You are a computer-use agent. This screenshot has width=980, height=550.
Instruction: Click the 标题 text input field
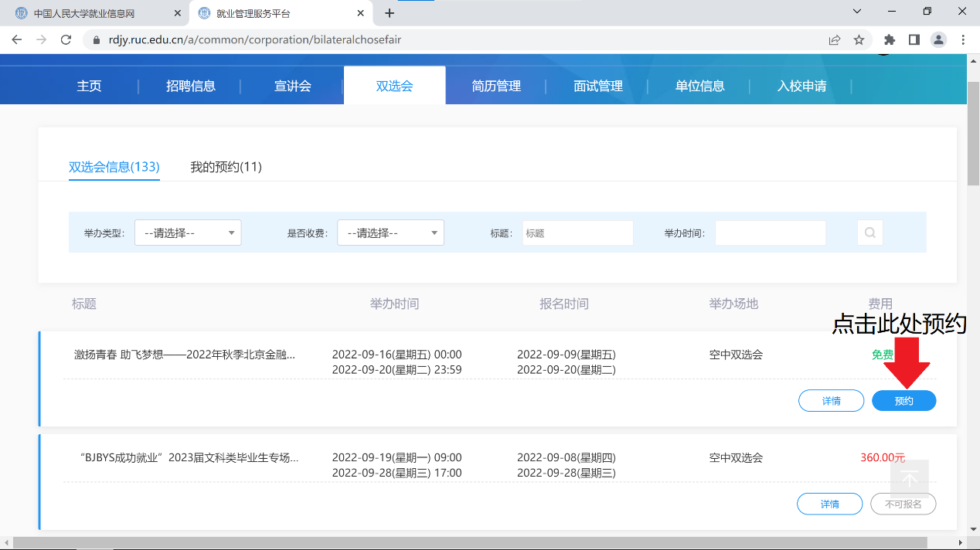point(577,233)
